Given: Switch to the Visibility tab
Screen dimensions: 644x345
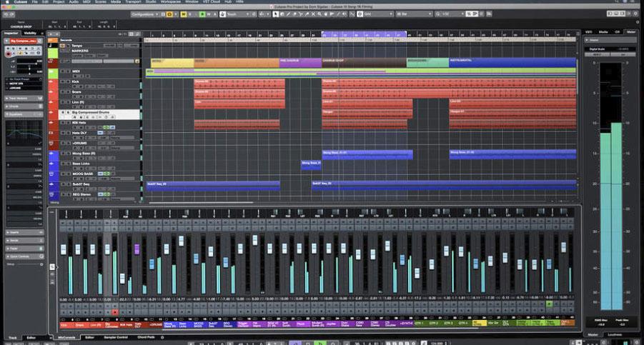Looking at the screenshot, I should coord(30,33).
